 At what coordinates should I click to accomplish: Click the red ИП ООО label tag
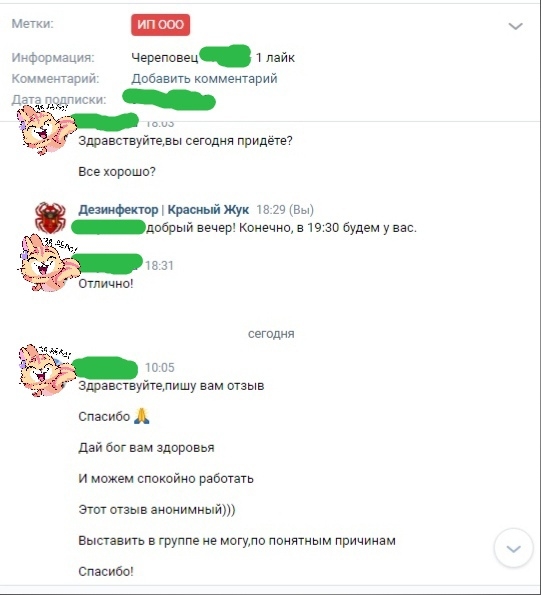coord(160,25)
